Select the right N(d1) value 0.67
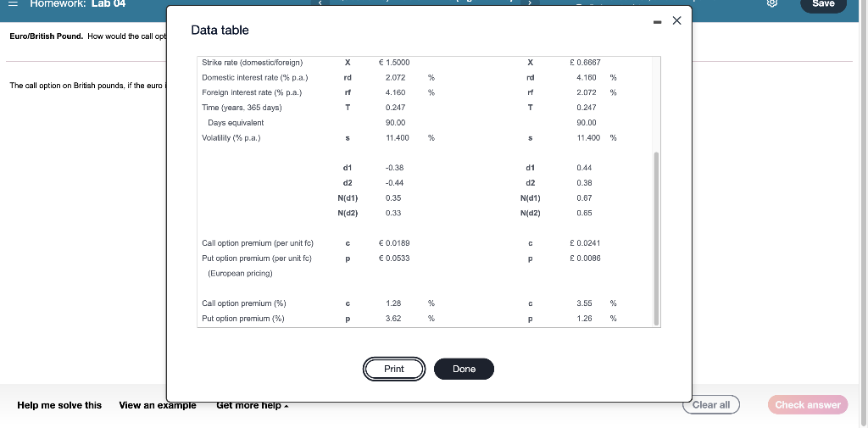Viewport: 868px width, 428px height. [584, 197]
